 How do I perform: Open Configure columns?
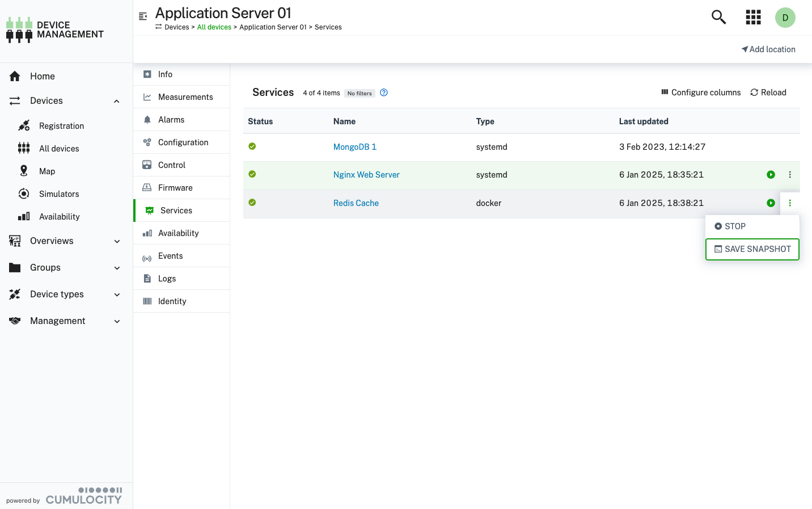(701, 92)
